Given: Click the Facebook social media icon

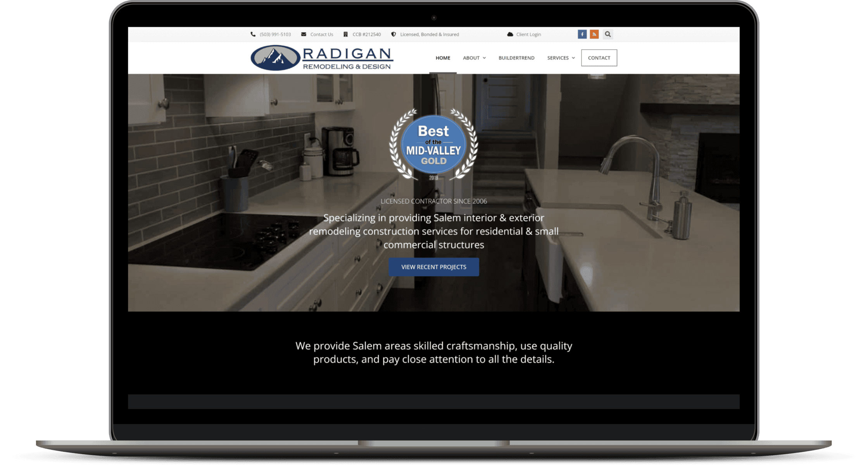Looking at the screenshot, I should coord(581,35).
